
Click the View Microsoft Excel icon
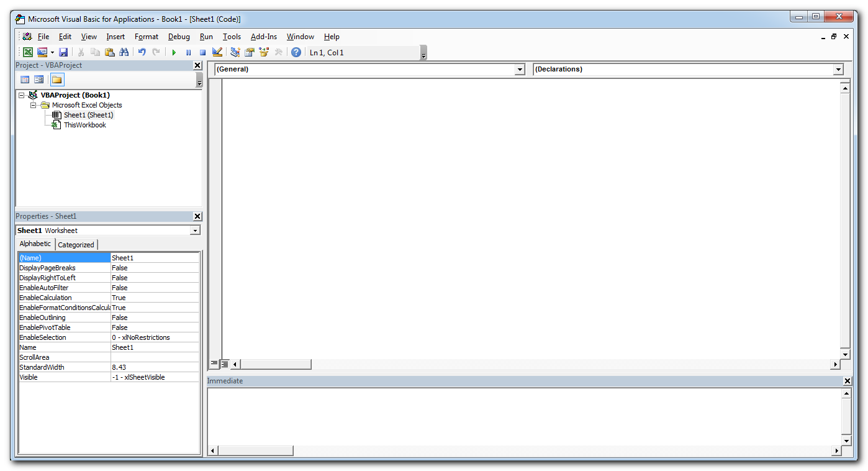click(x=28, y=53)
